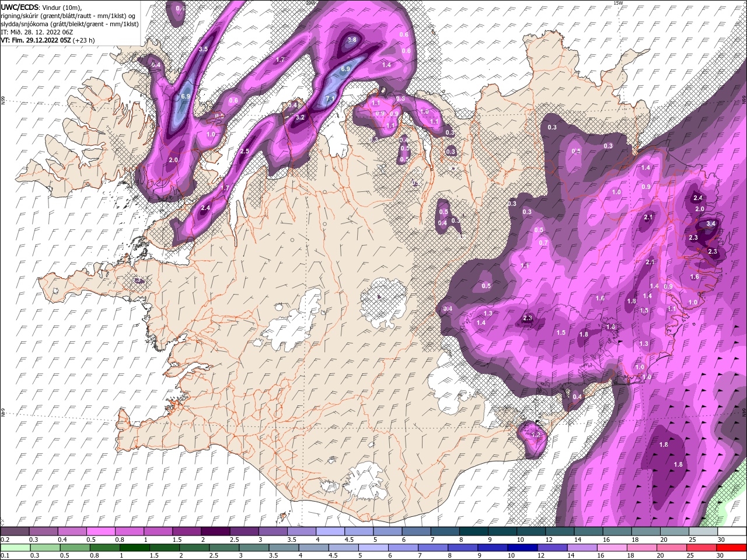Click the 0.7 precipitation value on the map

pyautogui.click(x=543, y=243)
